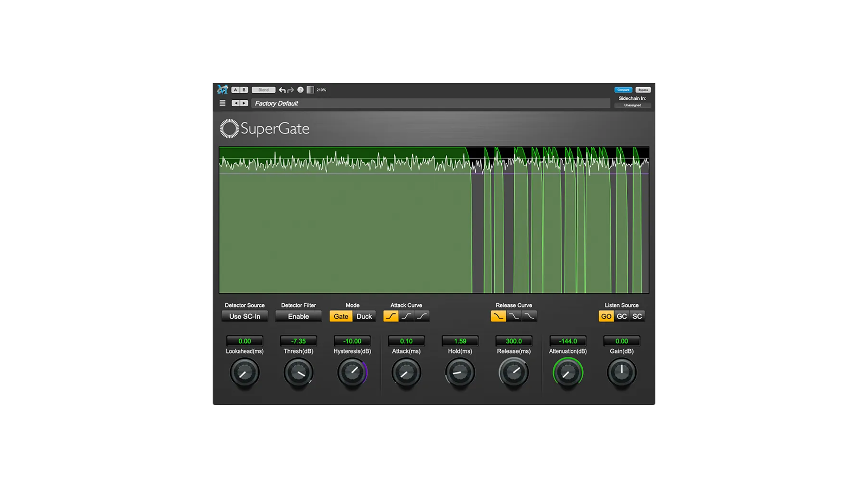This screenshot has height=488, width=868.
Task: Go to the previous preset arrow
Action: pyautogui.click(x=235, y=103)
